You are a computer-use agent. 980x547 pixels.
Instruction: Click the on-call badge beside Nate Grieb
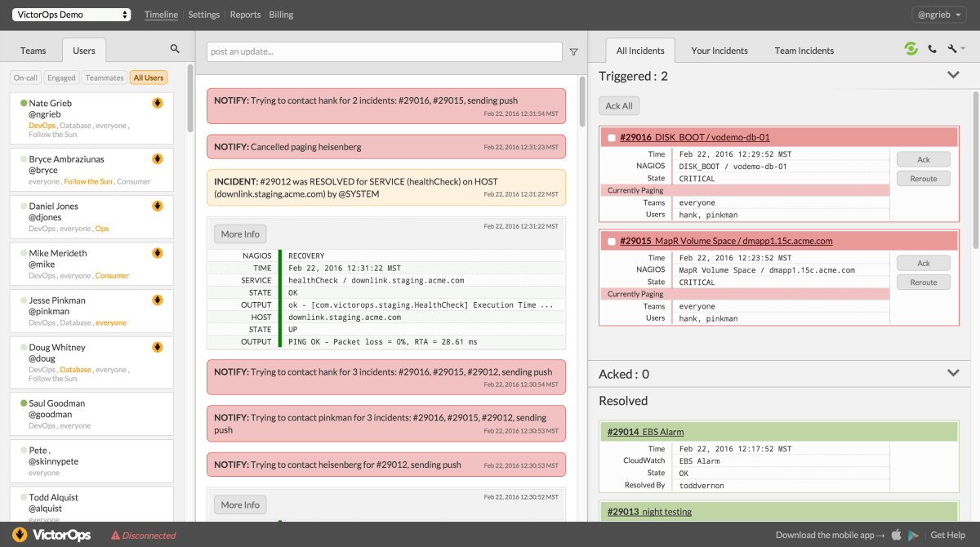158,103
